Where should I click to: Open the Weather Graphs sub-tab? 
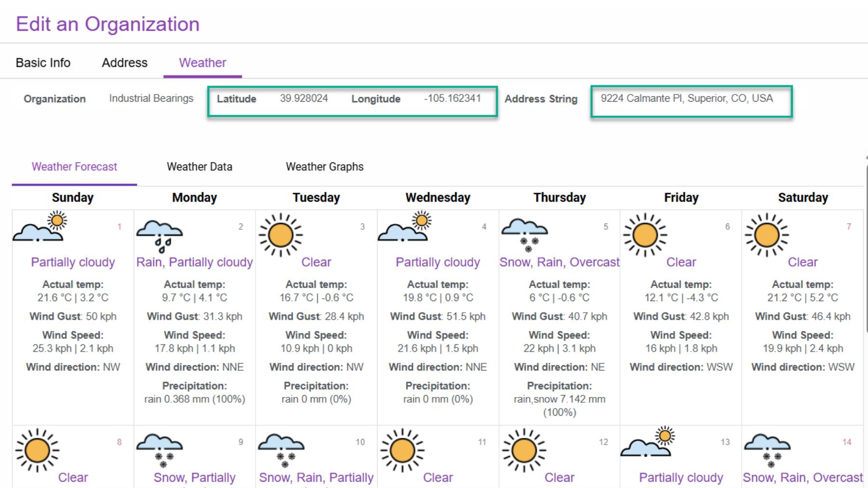click(325, 167)
